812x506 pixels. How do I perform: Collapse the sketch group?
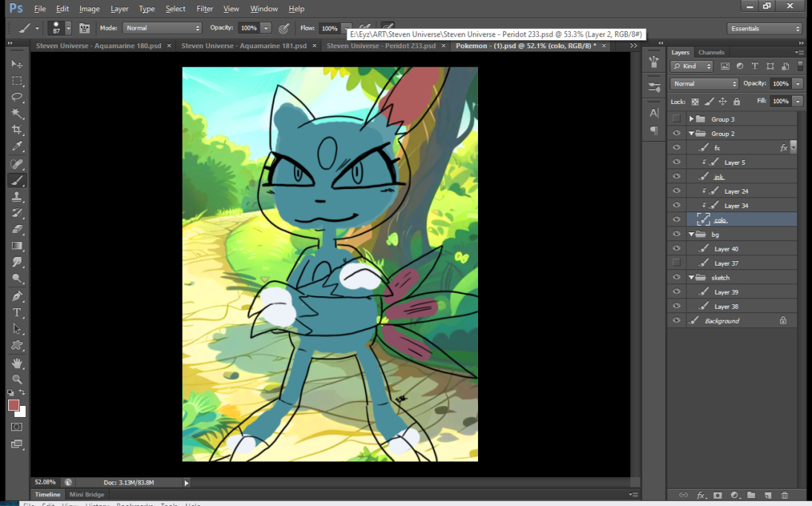tap(691, 277)
